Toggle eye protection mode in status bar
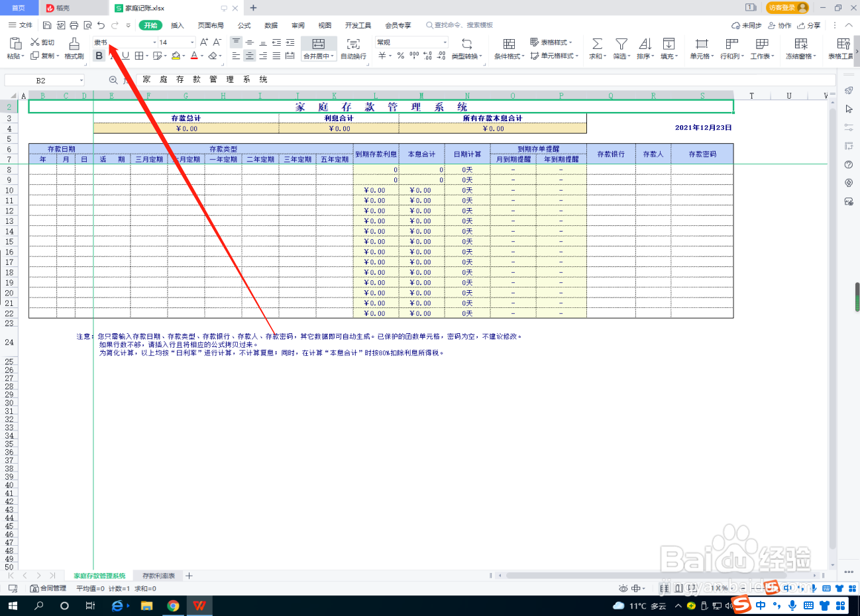The height and width of the screenshot is (616, 860). [623, 588]
